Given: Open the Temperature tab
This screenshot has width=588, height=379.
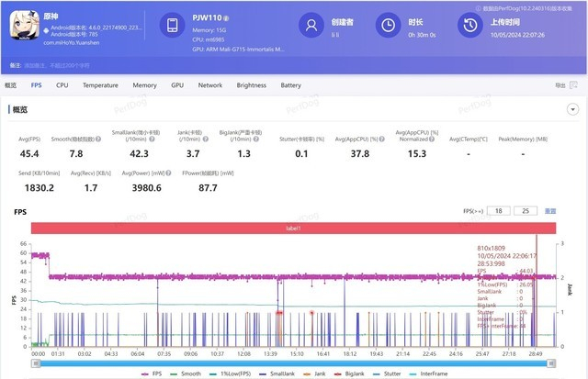Looking at the screenshot, I should tap(100, 85).
